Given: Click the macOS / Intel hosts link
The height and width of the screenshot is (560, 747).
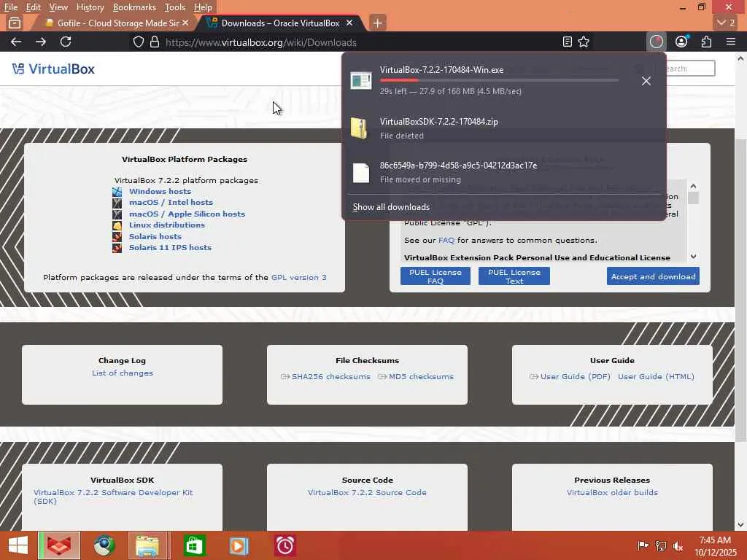Looking at the screenshot, I should click(171, 203).
